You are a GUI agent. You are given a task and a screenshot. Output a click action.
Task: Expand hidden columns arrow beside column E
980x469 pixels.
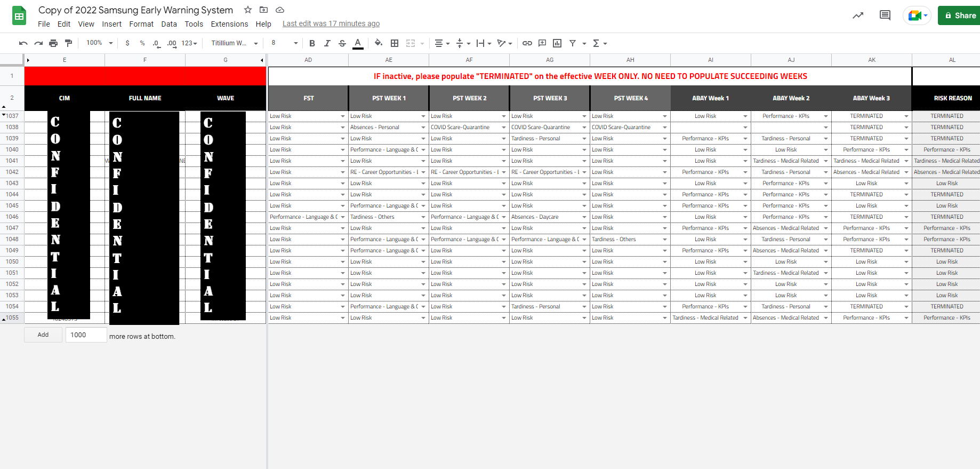coord(28,60)
